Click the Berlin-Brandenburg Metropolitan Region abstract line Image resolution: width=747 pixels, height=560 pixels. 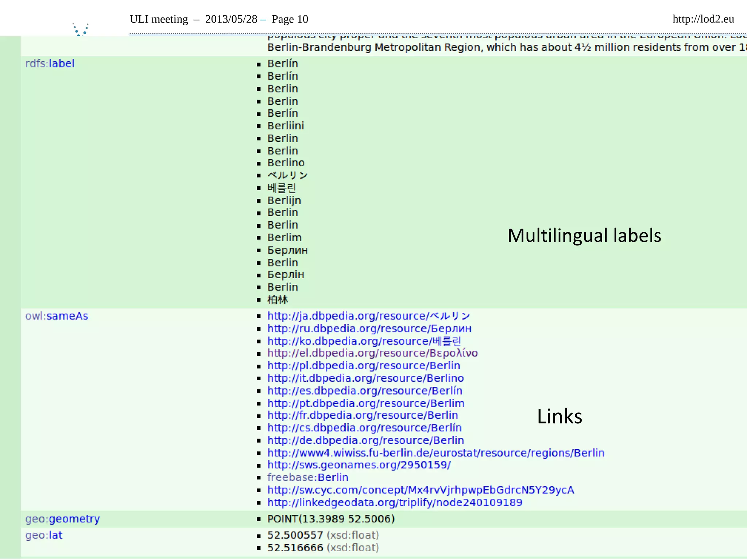pos(507,47)
